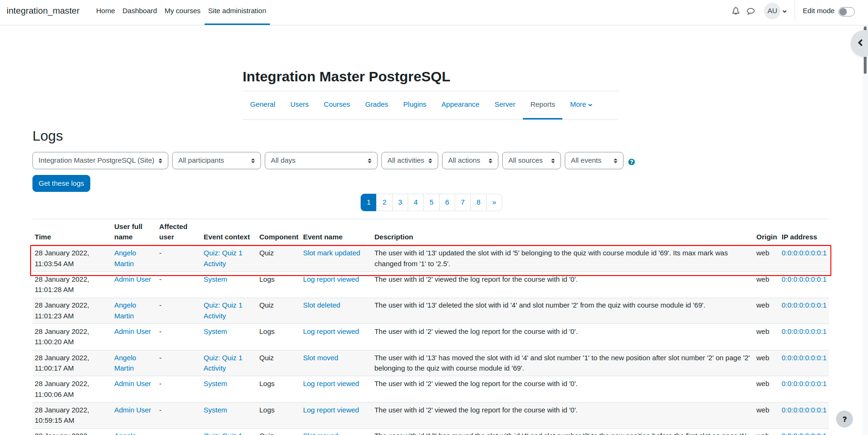Open Admin User in the 11:01:28 AM row

point(133,279)
